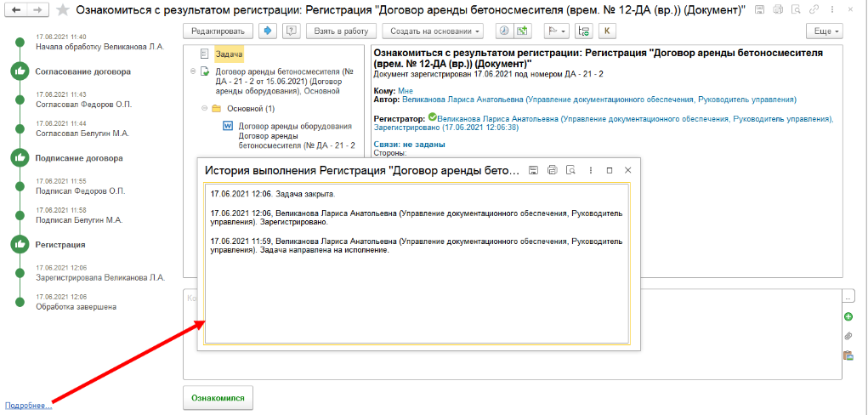This screenshot has height=415, width=868.
Task: Select the Основной (1) folder
Action: click(251, 109)
